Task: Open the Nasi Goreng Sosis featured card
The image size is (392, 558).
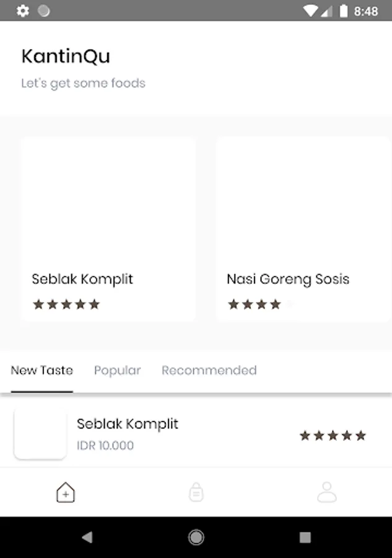Action: (x=303, y=229)
